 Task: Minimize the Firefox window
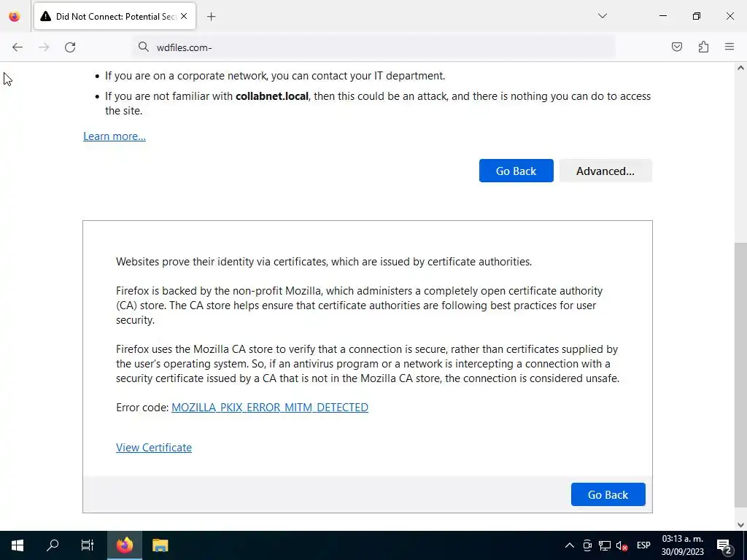662,16
